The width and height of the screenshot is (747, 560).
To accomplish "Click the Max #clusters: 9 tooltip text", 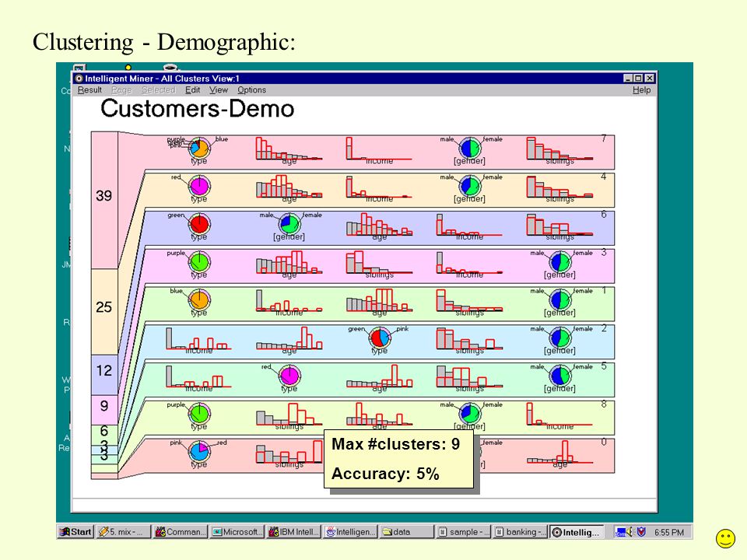I will pyautogui.click(x=396, y=444).
